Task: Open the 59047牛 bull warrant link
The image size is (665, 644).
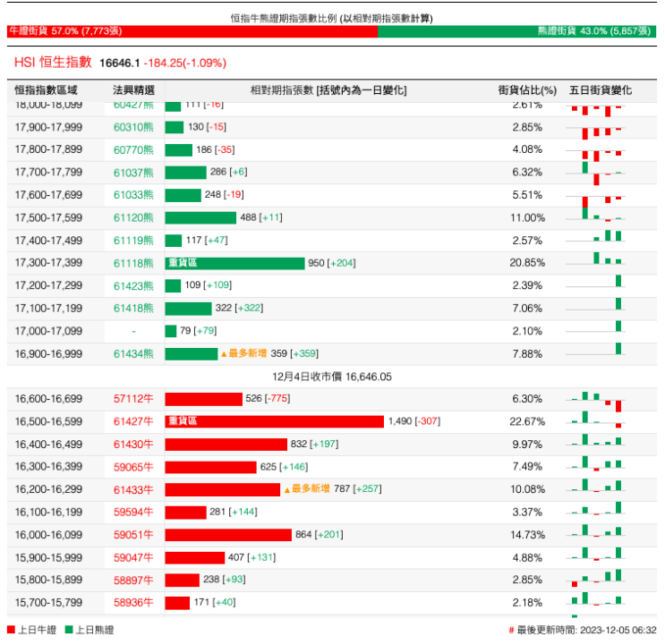Action: 133,557
